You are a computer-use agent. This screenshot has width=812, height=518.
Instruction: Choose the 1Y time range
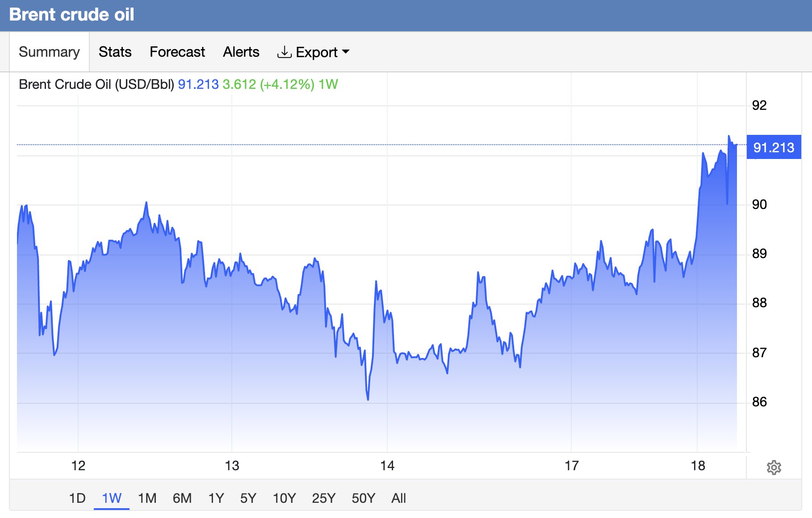pos(216,498)
